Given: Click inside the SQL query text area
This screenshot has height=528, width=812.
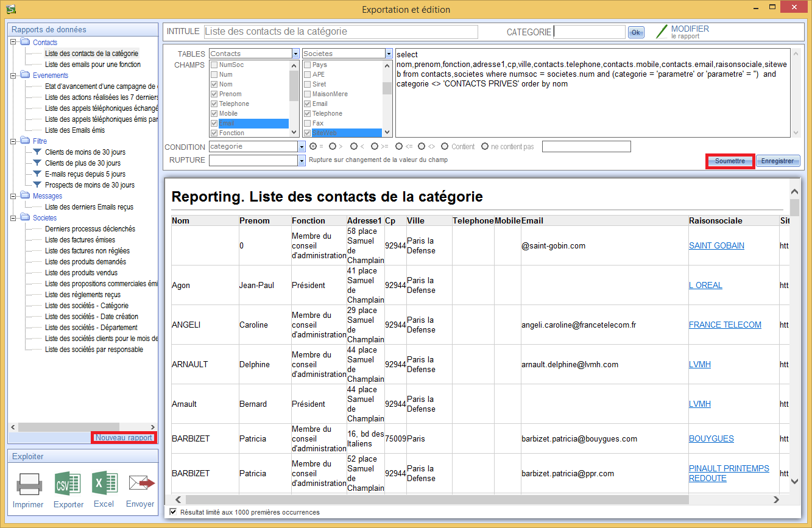Looking at the screenshot, I should coord(593,93).
